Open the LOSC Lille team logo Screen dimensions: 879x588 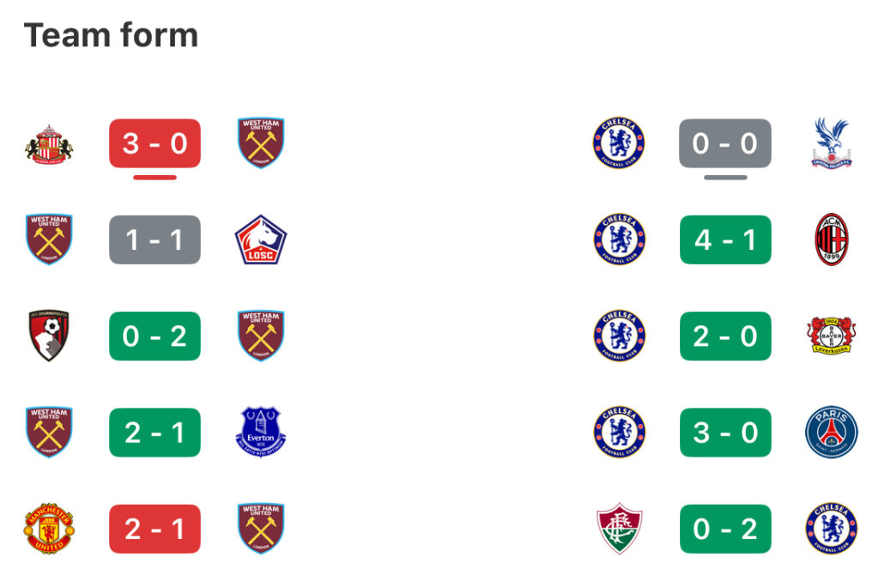261,239
